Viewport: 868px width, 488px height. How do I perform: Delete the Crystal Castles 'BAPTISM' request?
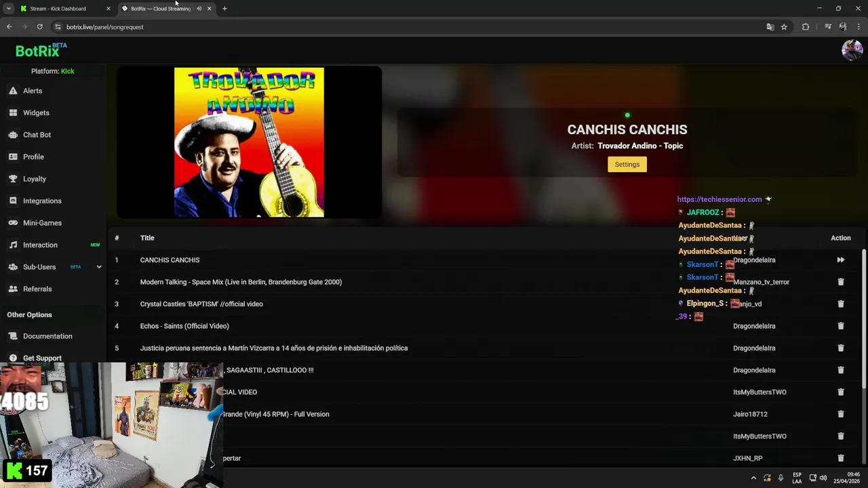[x=841, y=304]
